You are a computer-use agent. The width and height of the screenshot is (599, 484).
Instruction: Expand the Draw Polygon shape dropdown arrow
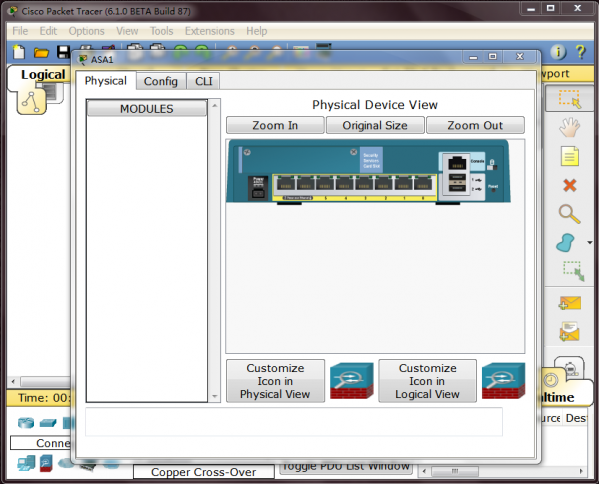point(589,243)
